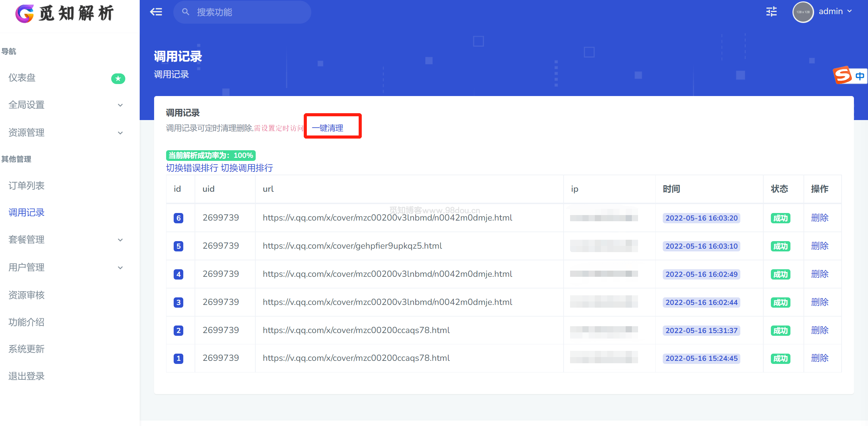This screenshot has width=868, height=426.
Task: Click 成功 status badge for 16:03:10 row
Action: (780, 246)
